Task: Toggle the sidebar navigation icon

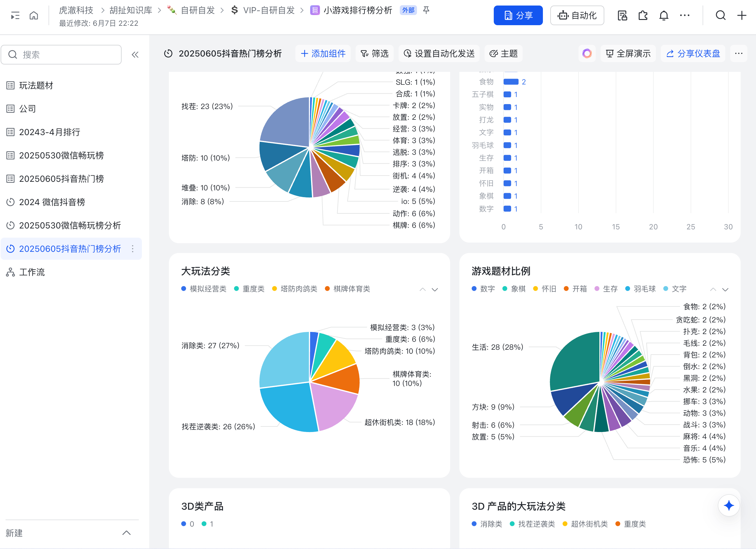Action: coord(15,15)
